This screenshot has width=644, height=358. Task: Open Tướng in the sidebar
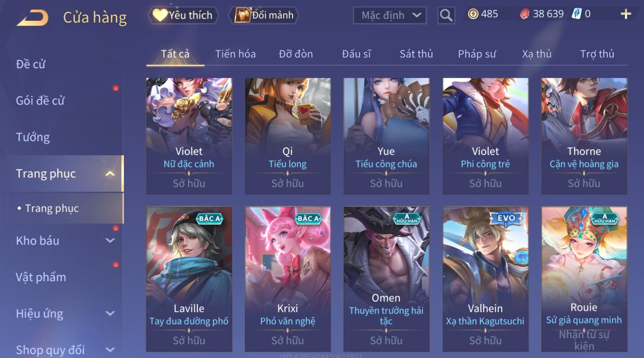pos(33,137)
